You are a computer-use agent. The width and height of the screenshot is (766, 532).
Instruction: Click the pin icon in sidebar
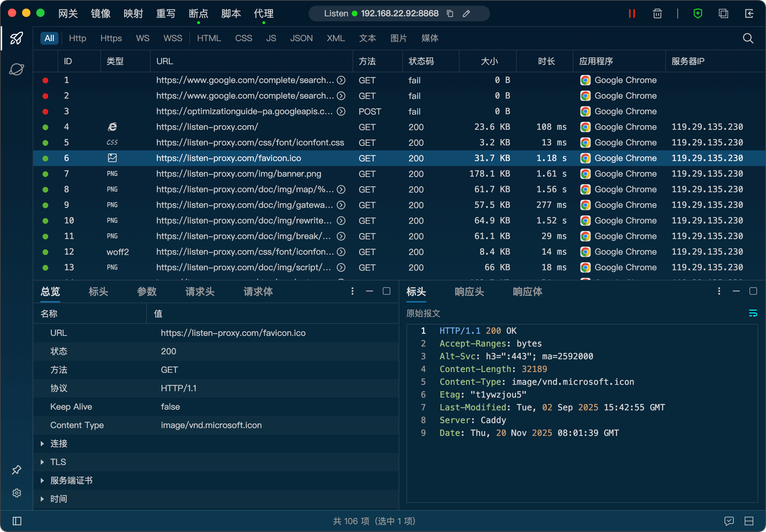17,470
